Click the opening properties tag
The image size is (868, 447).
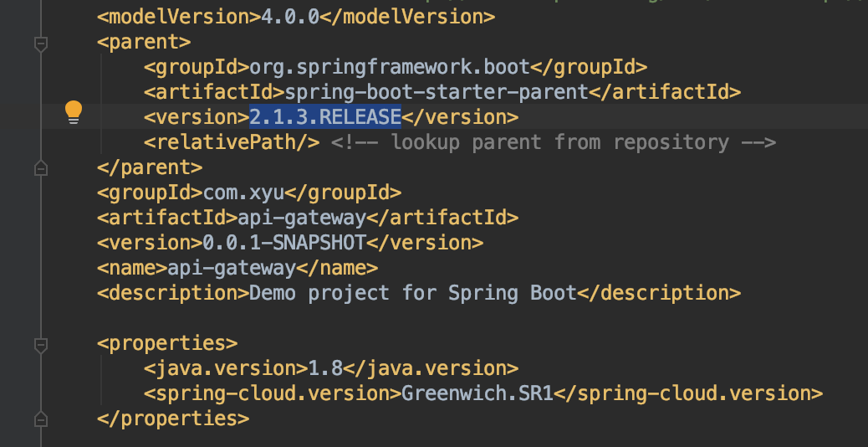click(167, 343)
